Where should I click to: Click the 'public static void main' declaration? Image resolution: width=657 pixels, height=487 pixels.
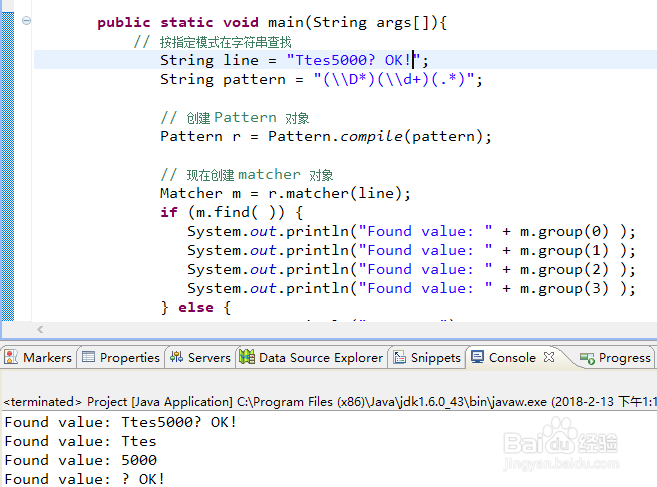(x=272, y=22)
